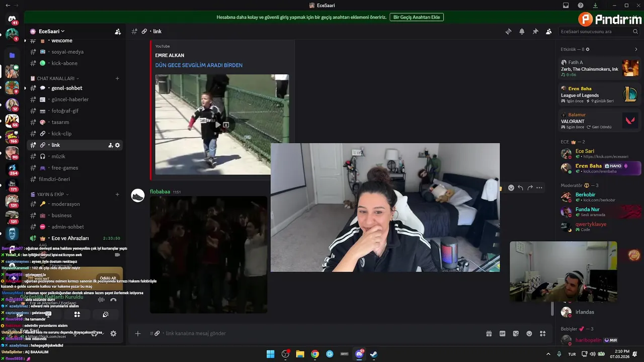Create invite for link channel
Image resolution: width=644 pixels, height=362 pixels.
[x=110, y=145]
